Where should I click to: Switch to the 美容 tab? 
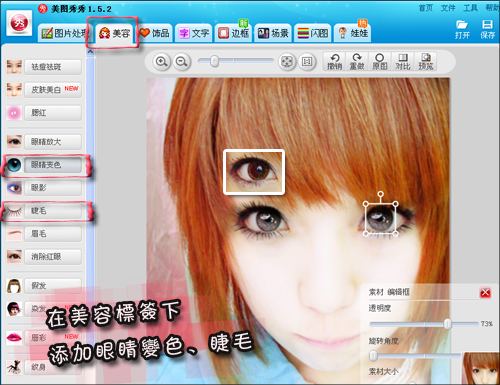tap(114, 33)
